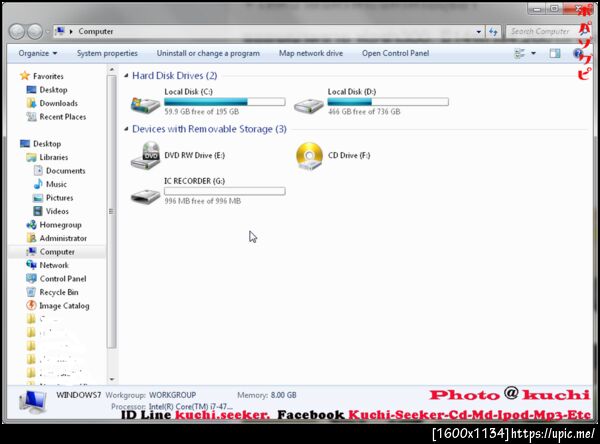The image size is (600, 444).
Task: Click the WINDOWS7 computer name in details pane
Action: click(78, 395)
